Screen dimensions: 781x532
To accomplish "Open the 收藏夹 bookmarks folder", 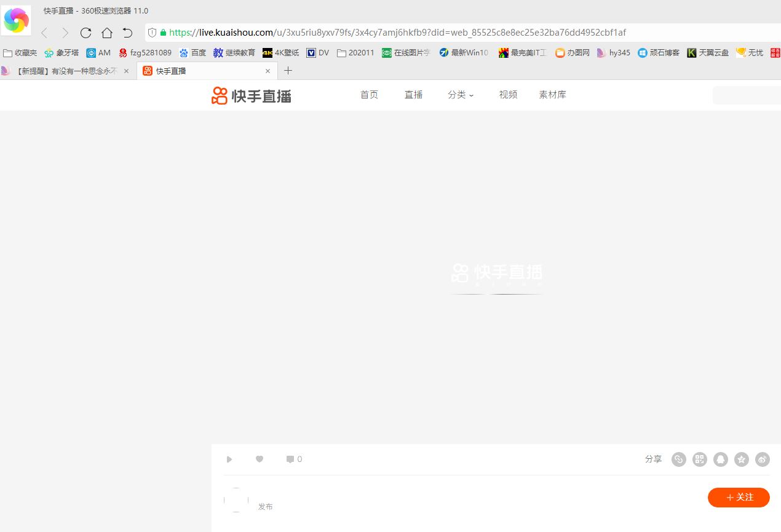I will tap(20, 53).
